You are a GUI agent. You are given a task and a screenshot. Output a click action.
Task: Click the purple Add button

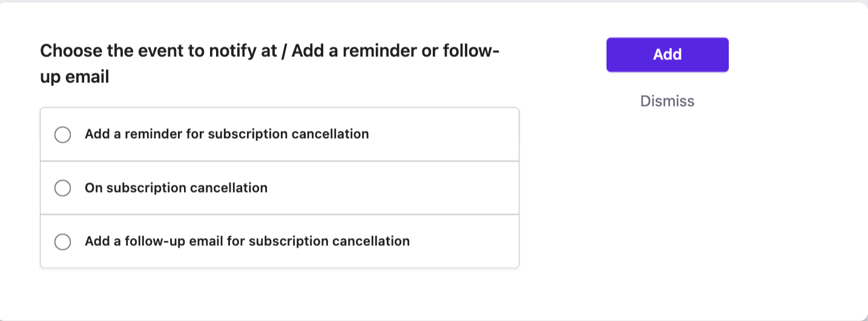point(667,55)
